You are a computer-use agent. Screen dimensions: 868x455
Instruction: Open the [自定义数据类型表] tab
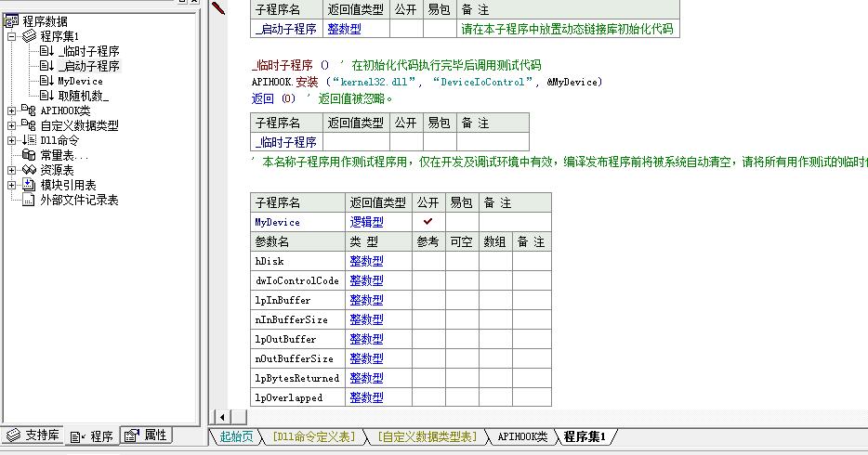(427, 436)
